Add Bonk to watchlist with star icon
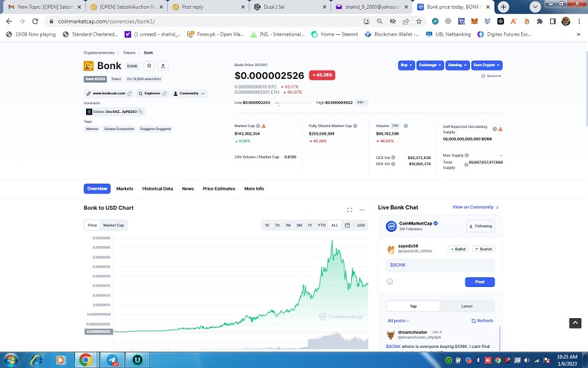588x368 pixels. (149, 65)
